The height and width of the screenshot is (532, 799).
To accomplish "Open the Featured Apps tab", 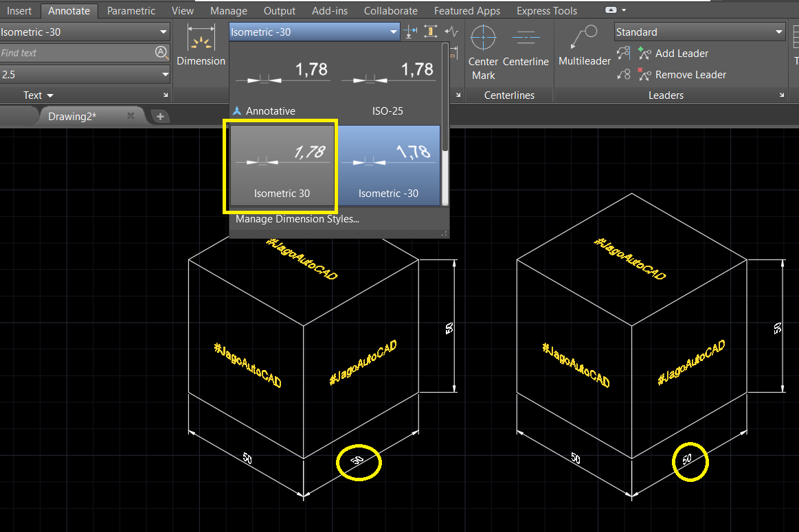I will pos(466,11).
